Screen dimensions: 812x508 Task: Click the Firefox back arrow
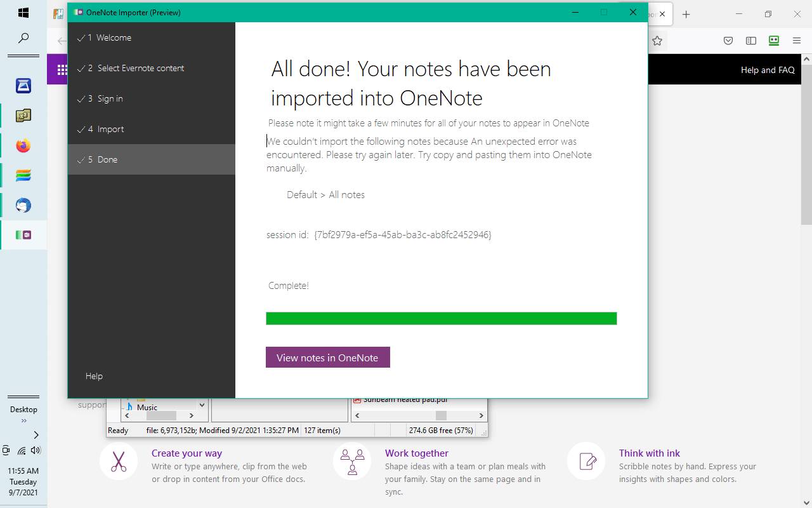[x=62, y=41]
